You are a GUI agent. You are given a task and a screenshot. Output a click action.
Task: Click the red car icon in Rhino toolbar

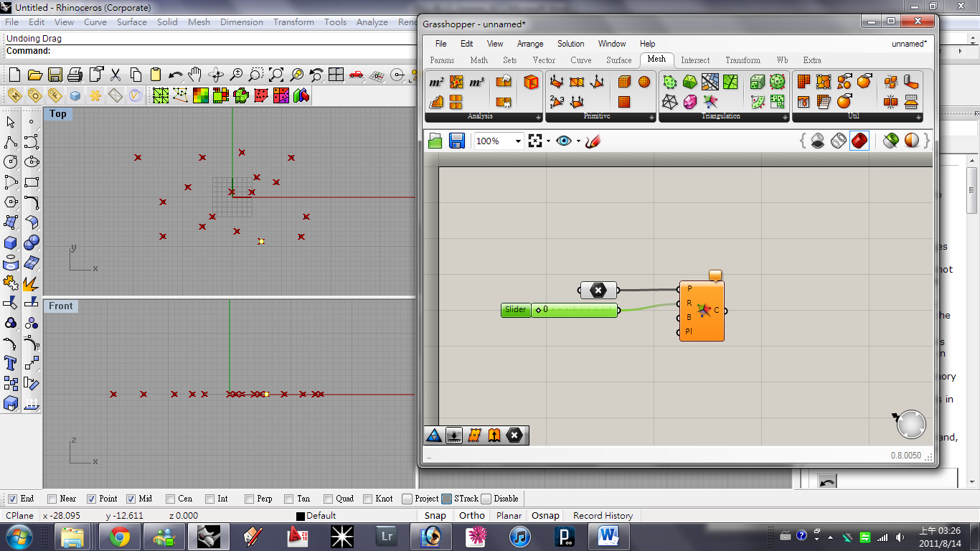click(357, 75)
